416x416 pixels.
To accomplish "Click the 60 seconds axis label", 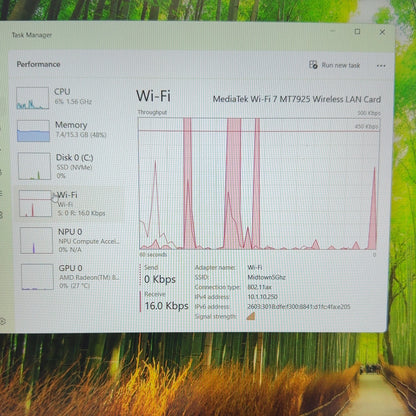I will pos(153,255).
